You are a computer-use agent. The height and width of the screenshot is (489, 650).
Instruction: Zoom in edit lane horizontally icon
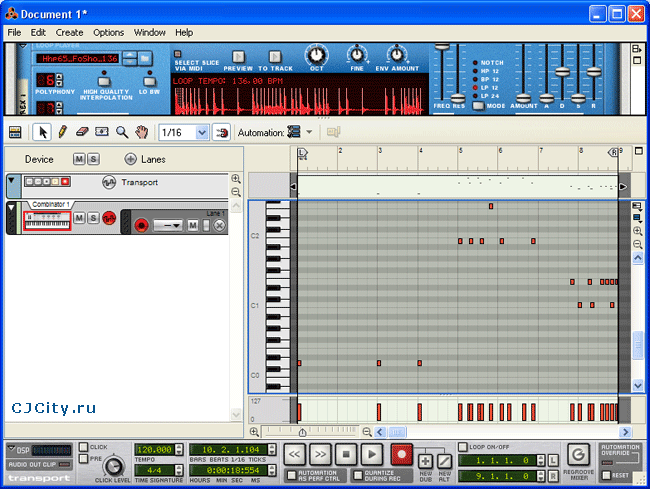(254, 432)
